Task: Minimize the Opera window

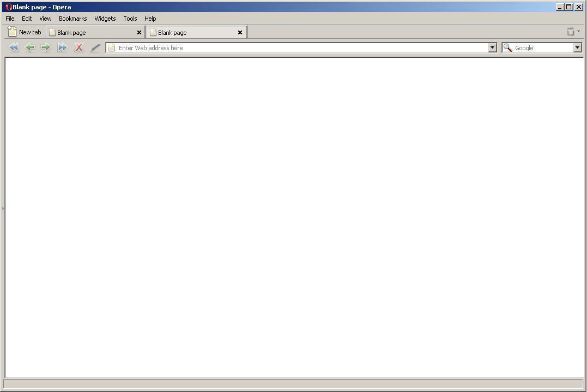Action: point(560,7)
